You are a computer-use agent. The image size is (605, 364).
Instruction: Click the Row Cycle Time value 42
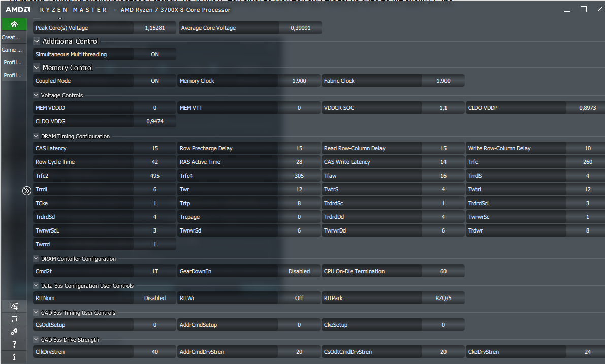[155, 162]
